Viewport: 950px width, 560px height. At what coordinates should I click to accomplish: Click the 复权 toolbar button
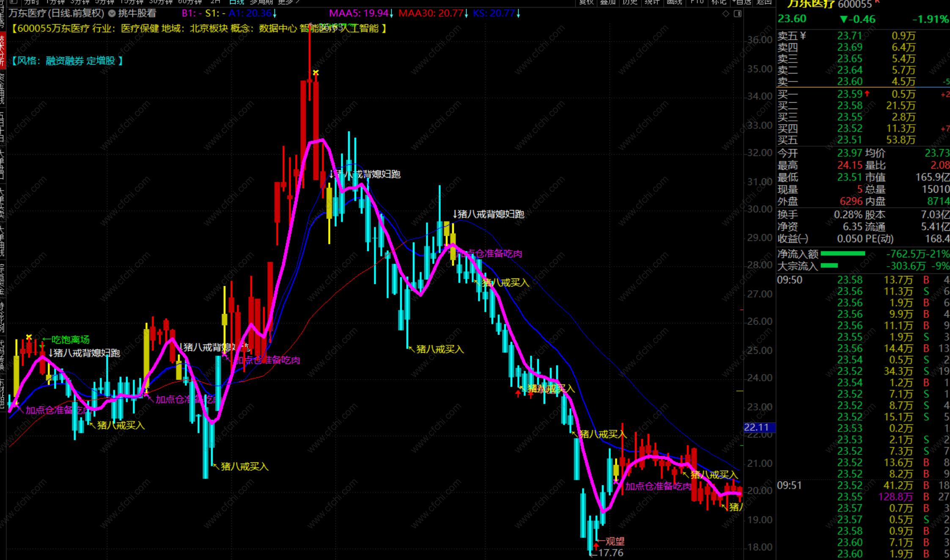[586, 2]
